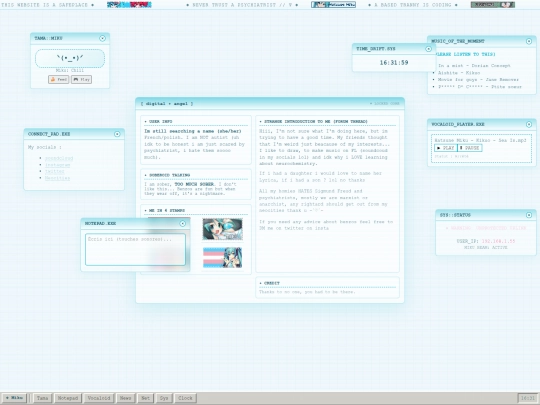Click 'My socials :' label
The width and height of the screenshot is (540, 405).
click(x=45, y=147)
